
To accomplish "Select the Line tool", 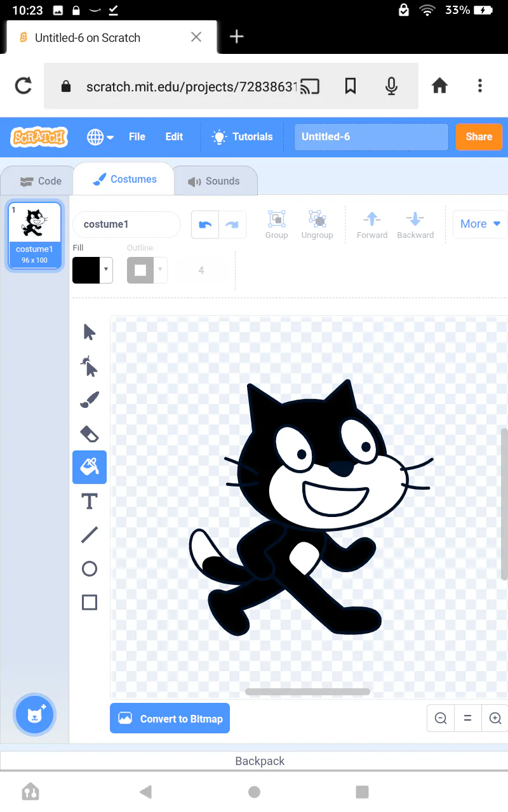I will pos(90,535).
